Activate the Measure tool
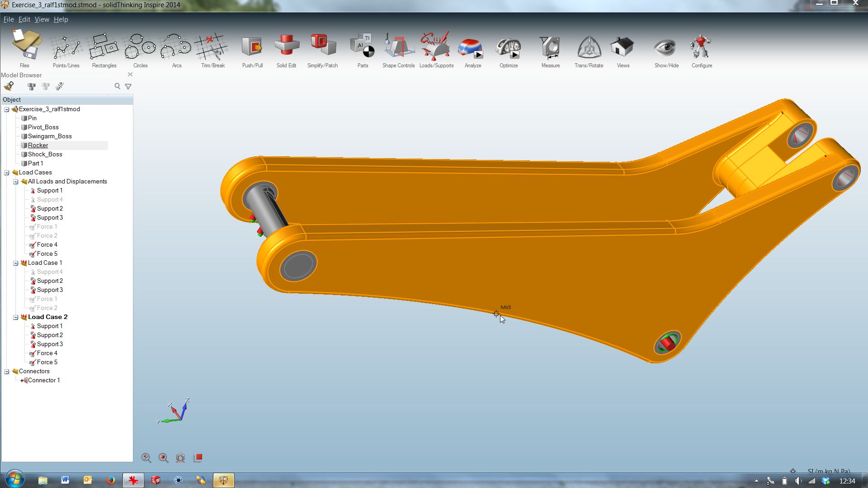 [x=550, y=47]
